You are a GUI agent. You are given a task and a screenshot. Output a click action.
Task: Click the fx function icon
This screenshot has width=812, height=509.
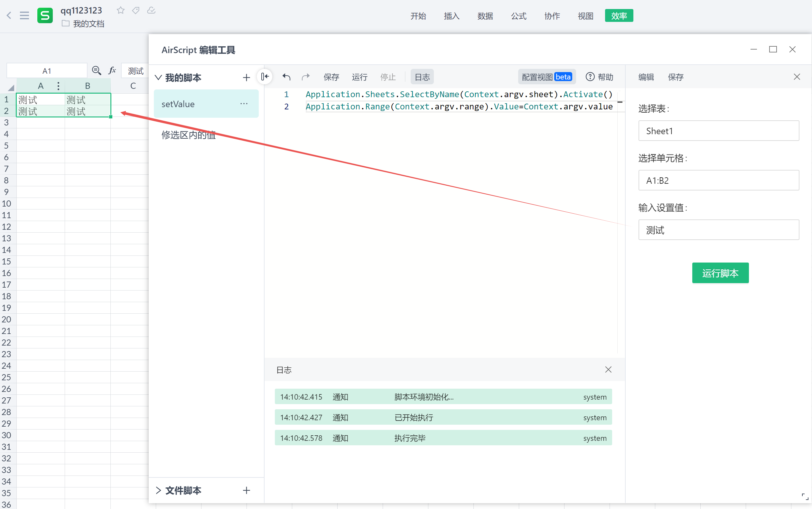(112, 70)
